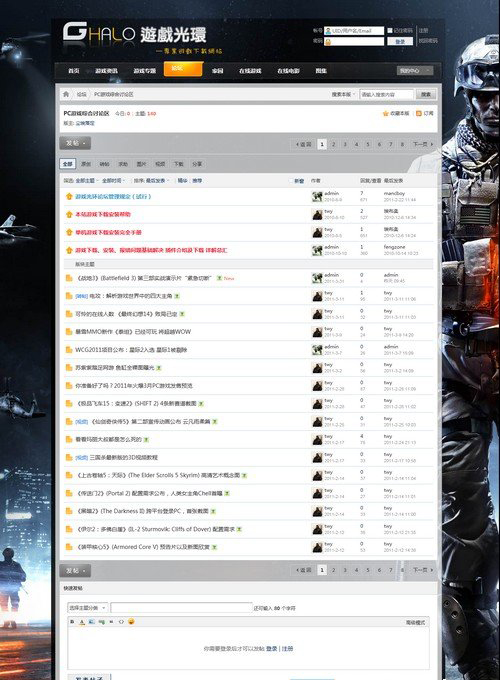Click the home icon in the breadcrumb bar

[66, 94]
